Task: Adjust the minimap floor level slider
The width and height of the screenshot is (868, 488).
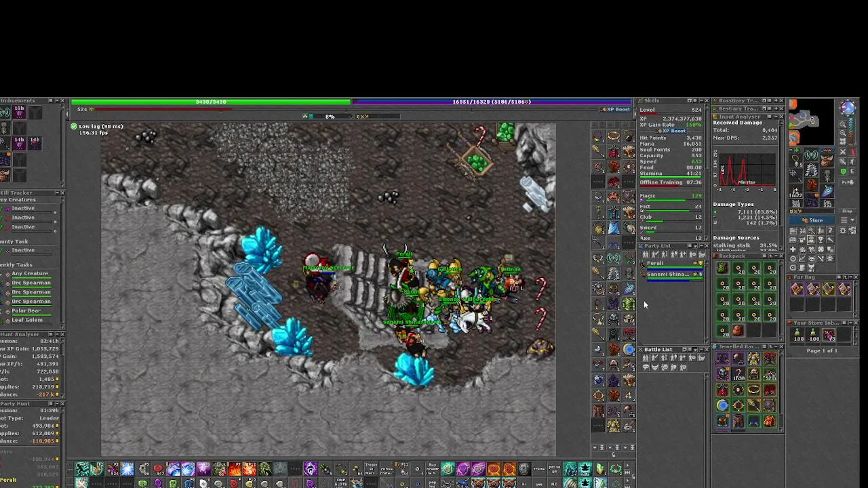Action: [x=852, y=131]
